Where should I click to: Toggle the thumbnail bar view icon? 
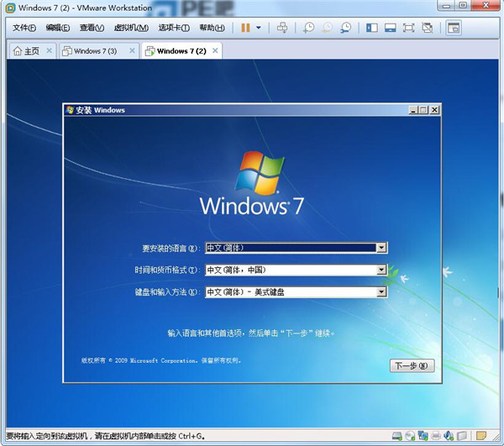point(391,28)
